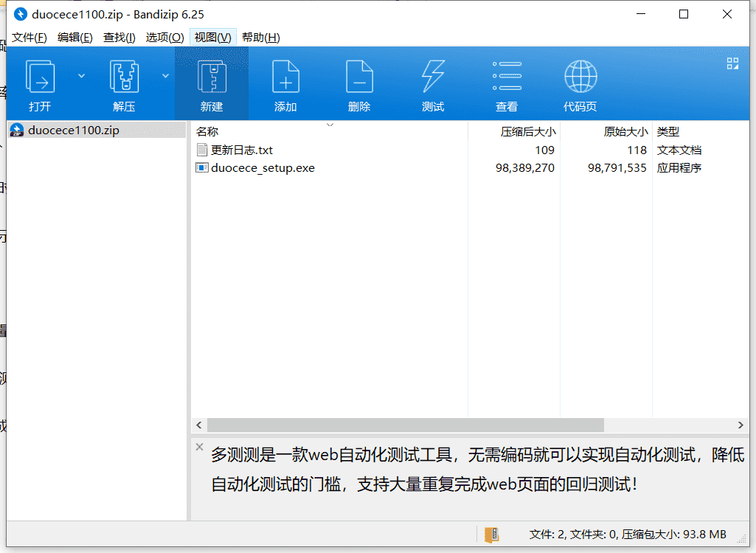
Task: Click the compressed size value 109
Action: 545,150
